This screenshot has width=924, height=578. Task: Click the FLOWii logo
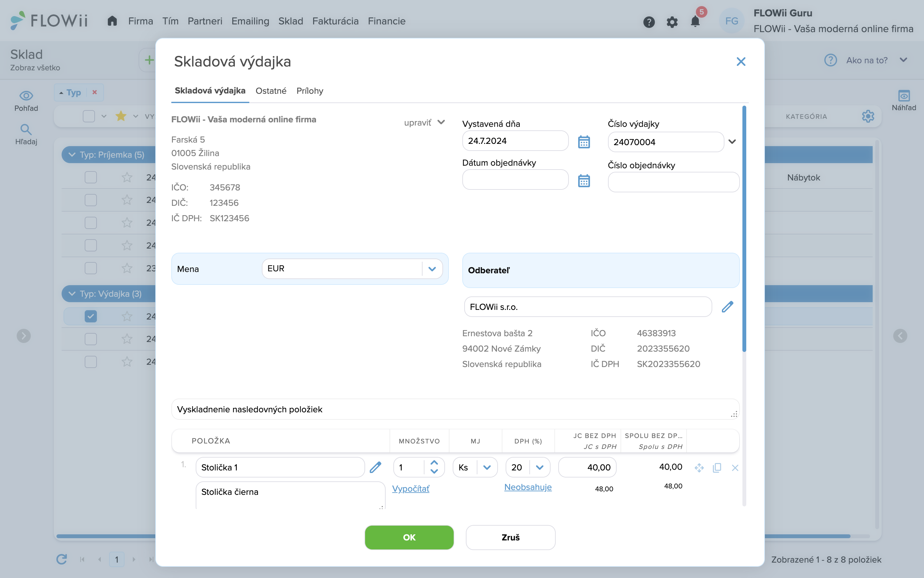pyautogui.click(x=49, y=21)
